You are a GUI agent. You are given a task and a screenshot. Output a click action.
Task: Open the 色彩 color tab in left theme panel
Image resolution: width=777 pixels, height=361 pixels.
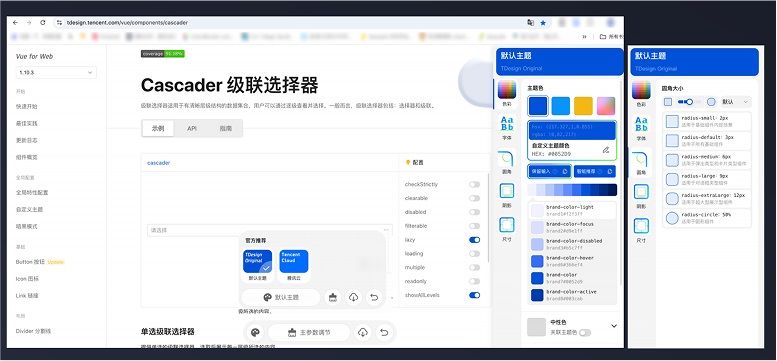point(506,94)
